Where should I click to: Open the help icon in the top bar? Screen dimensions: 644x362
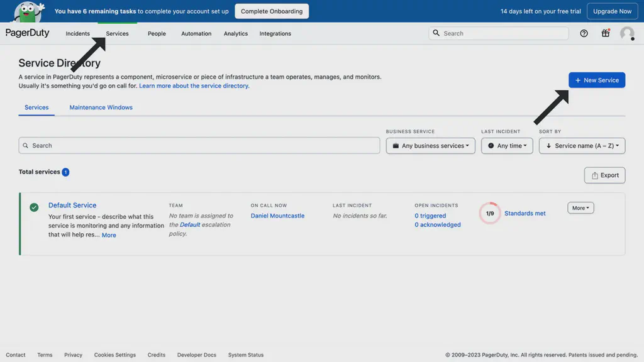coord(583,33)
